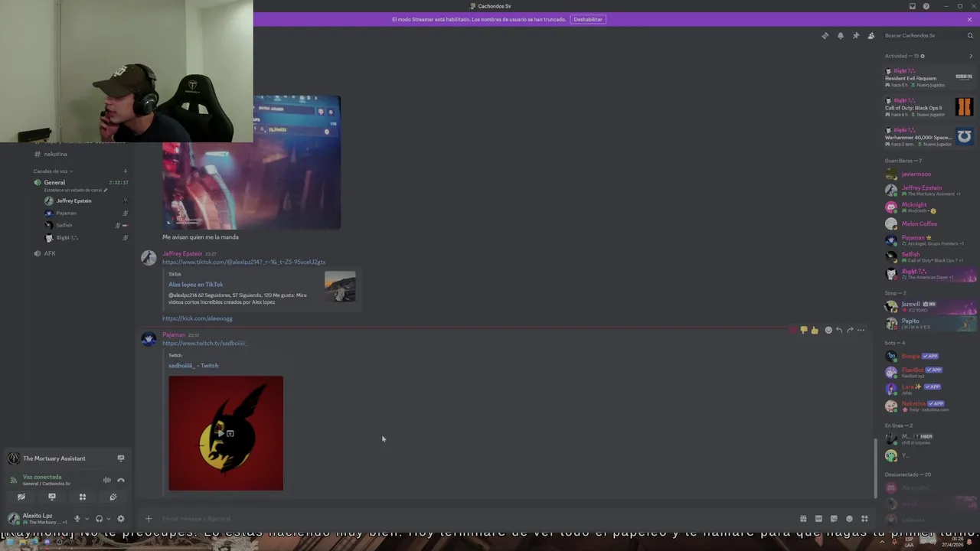The image size is (980, 551).
Task: Select Selfish in the voice channel
Action: coord(64,226)
